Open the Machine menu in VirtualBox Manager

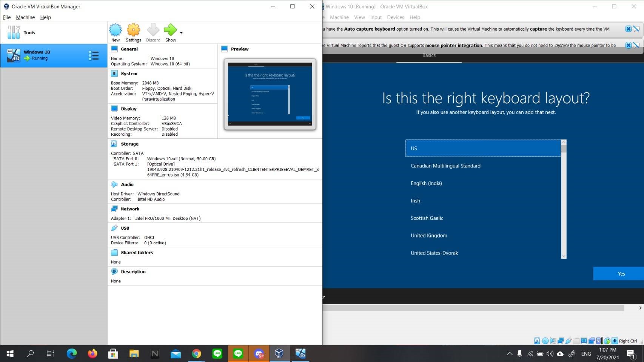[x=25, y=17]
